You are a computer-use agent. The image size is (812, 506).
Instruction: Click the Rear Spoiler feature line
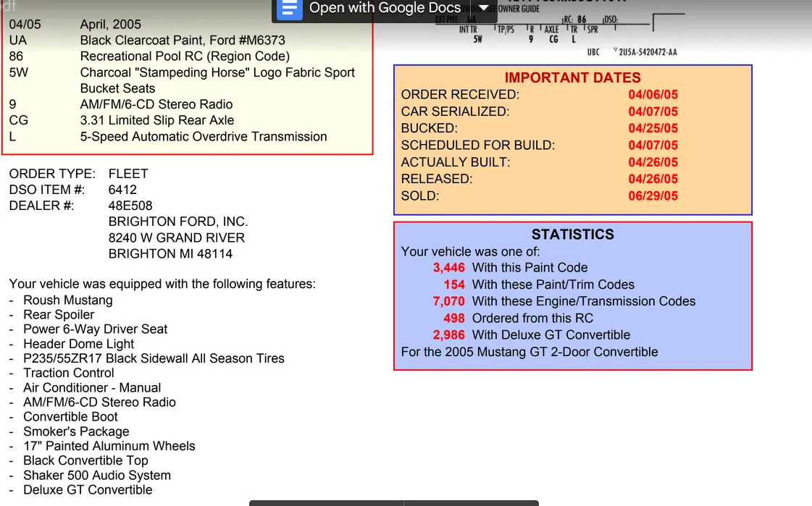pyautogui.click(x=59, y=315)
